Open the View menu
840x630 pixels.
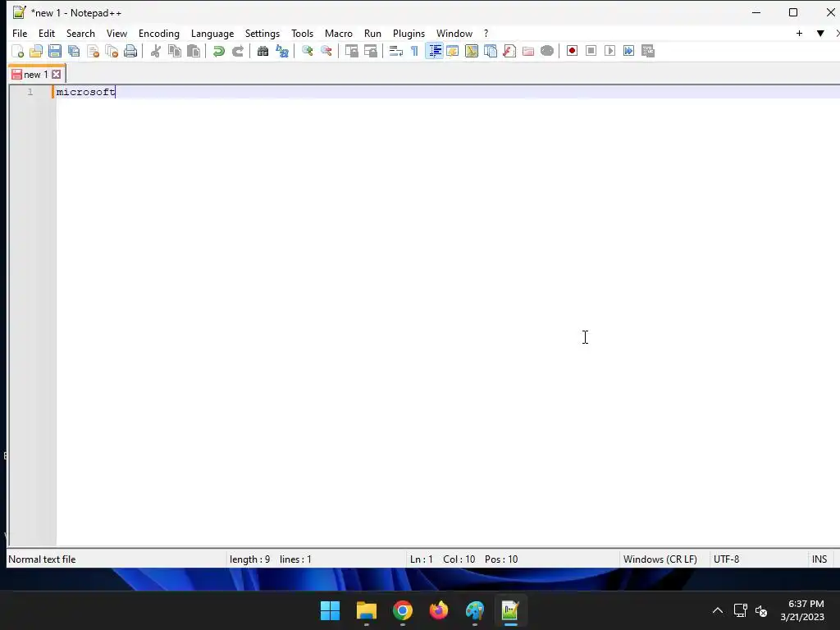coord(116,33)
